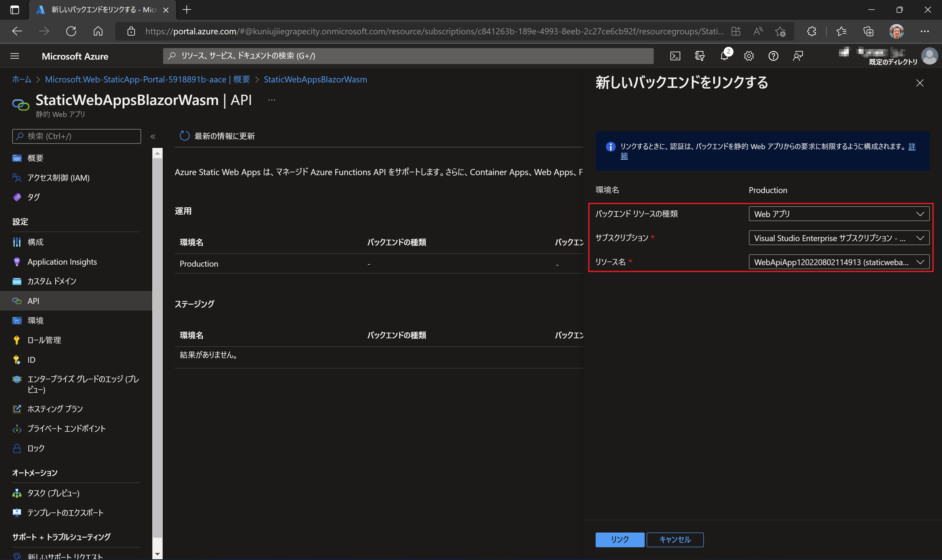Click the Microsoft Azure logo text

(x=75, y=56)
